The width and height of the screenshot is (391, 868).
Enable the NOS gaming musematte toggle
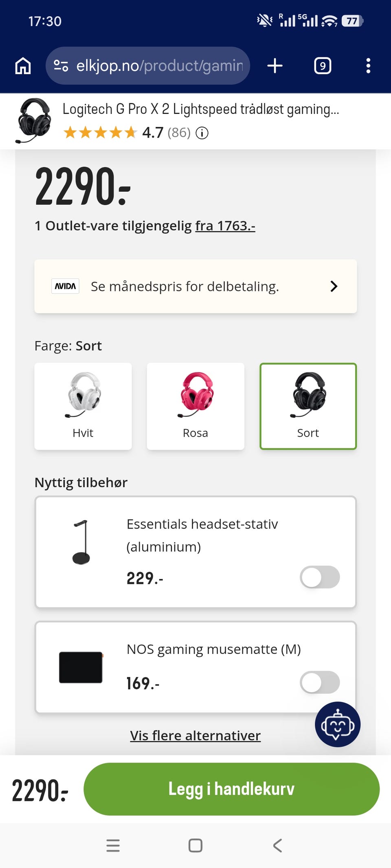(320, 682)
